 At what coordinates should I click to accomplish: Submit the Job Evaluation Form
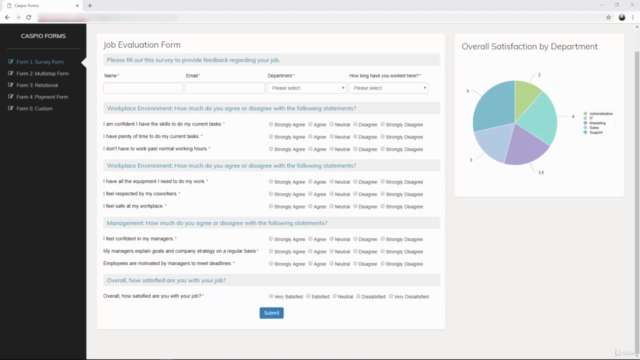(x=271, y=313)
